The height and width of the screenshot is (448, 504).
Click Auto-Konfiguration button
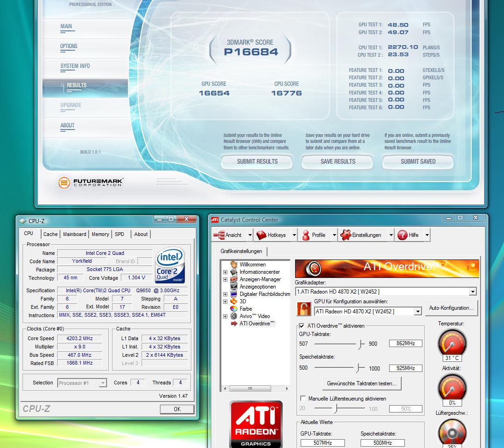point(451,308)
